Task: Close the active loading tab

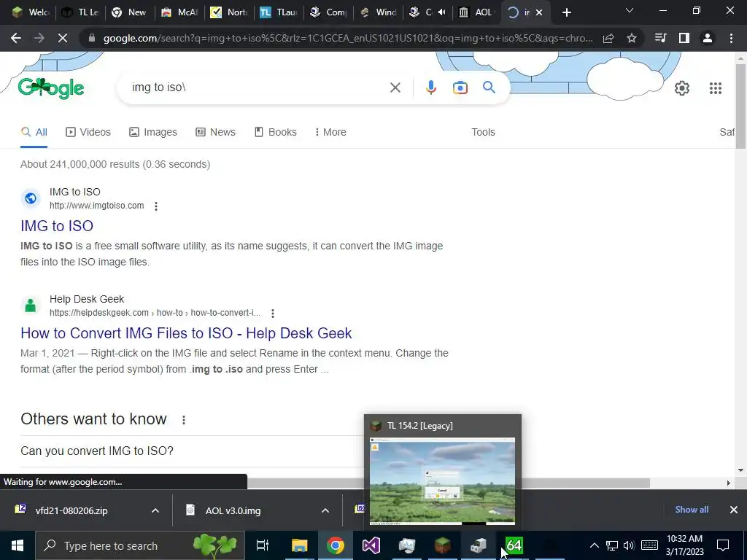Action: pyautogui.click(x=539, y=13)
